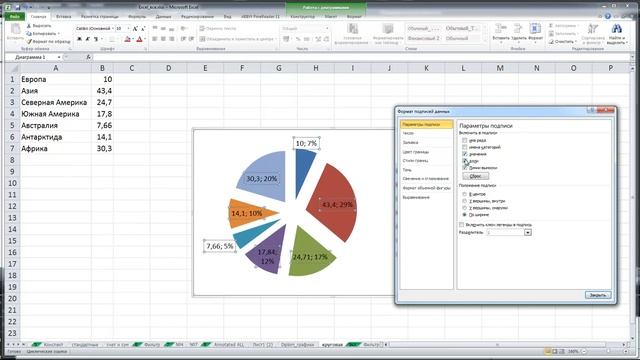Click Format Painter (Формат по образцу) brush
The width and height of the screenshot is (640, 360).
coord(29,41)
